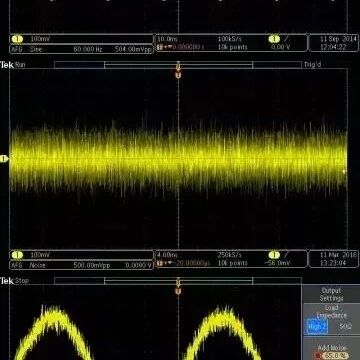The width and height of the screenshot is (360, 360).
Task: Click trigger level arrow at right of noise trace
Action: coord(345,171)
